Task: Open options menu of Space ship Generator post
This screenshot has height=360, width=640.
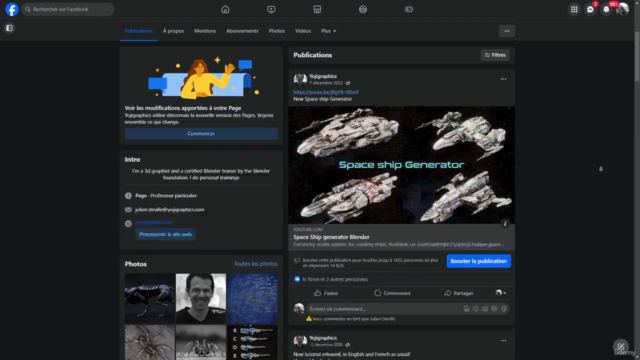Action: click(503, 79)
